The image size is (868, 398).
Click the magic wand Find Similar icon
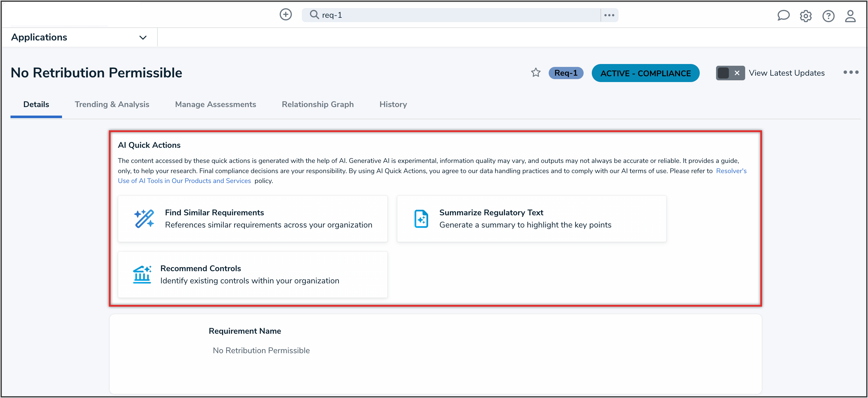point(144,219)
